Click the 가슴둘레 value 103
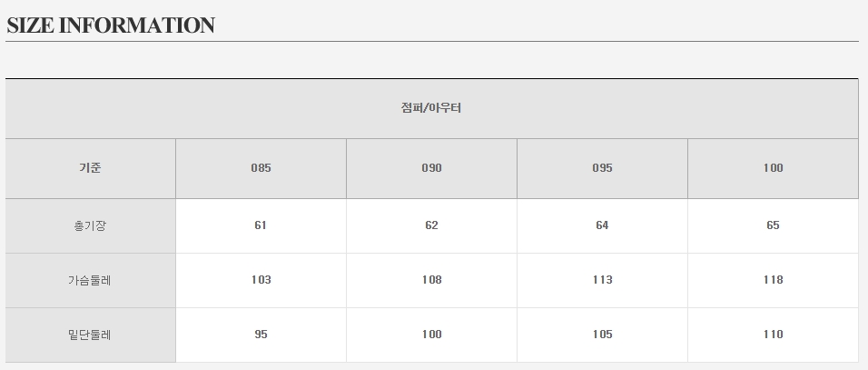Screen dimensions: 868x370 click(x=261, y=280)
